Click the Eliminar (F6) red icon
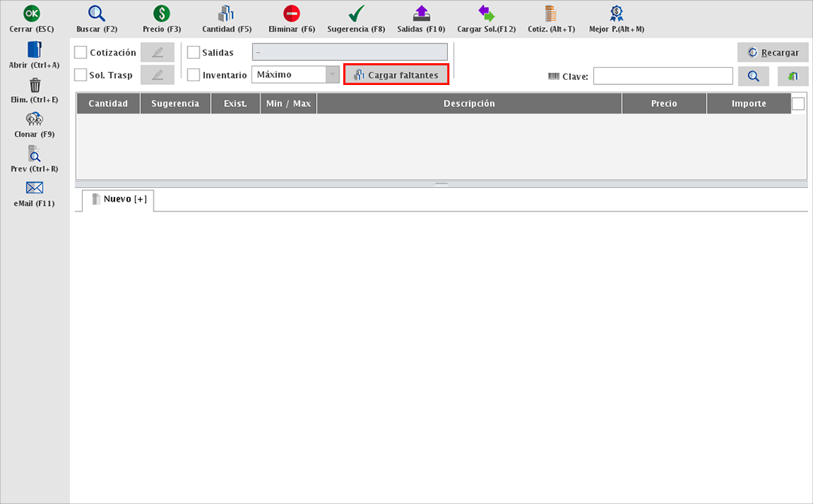Image resolution: width=813 pixels, height=504 pixels. click(x=292, y=14)
